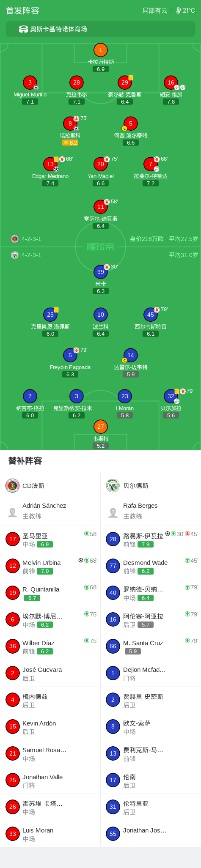The height and width of the screenshot is (868, 201).
Task: Select substitute Melvin Urbina row
Action: pos(50,566)
